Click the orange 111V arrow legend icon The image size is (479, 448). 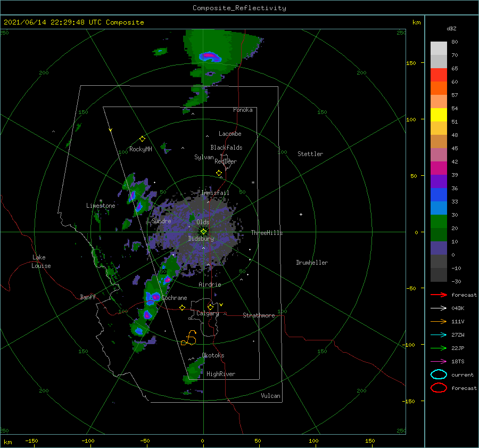point(439,321)
